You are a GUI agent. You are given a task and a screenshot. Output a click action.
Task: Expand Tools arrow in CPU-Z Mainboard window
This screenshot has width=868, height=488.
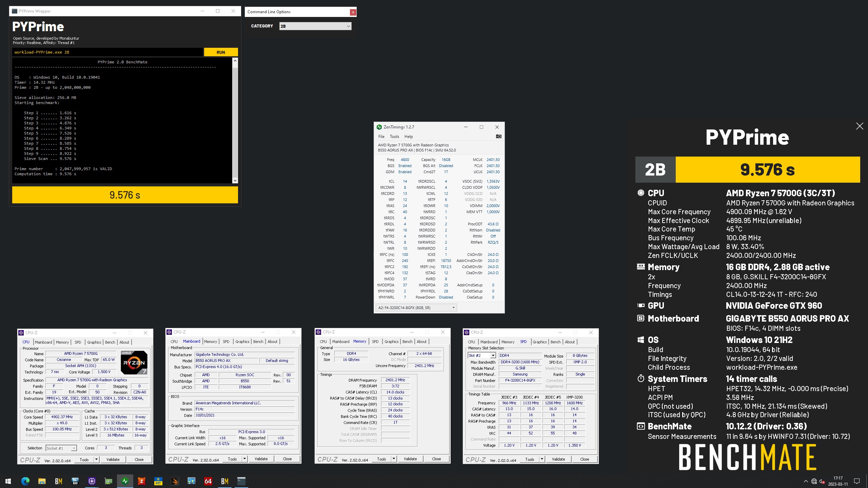pos(244,459)
